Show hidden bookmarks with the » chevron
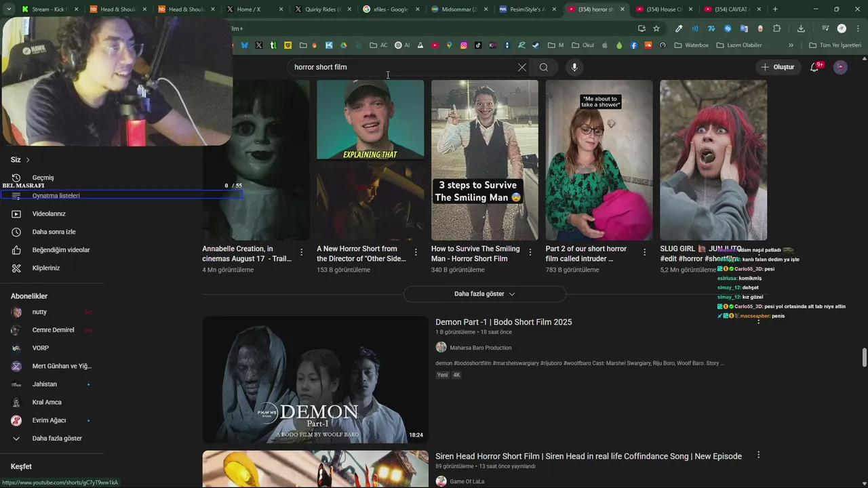Viewport: 868px width, 488px height. tap(791, 45)
